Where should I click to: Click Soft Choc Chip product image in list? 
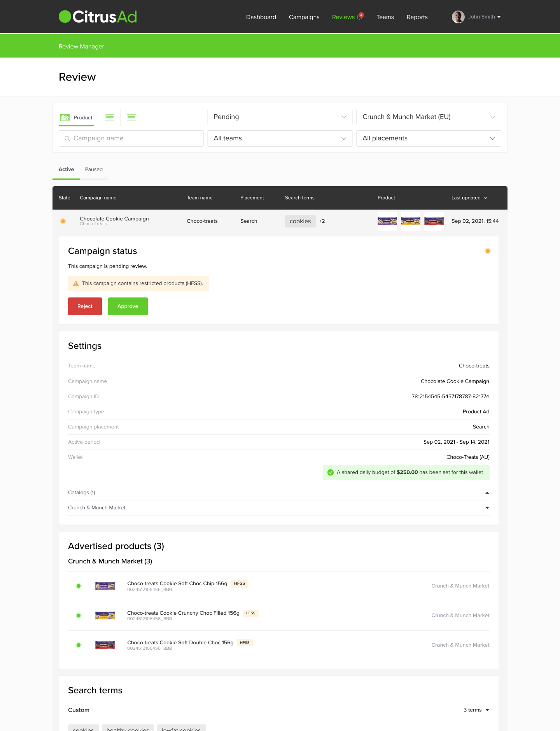[x=105, y=586]
